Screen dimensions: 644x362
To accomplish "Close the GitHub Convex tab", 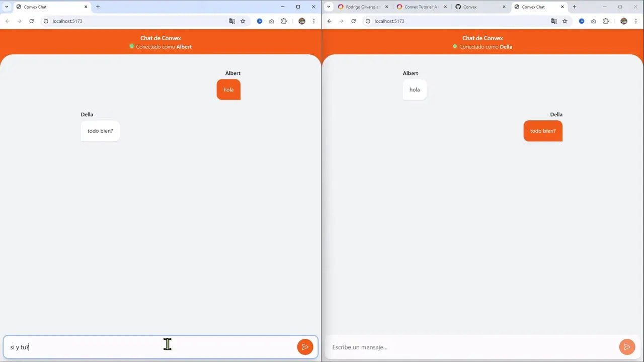I will point(504,7).
